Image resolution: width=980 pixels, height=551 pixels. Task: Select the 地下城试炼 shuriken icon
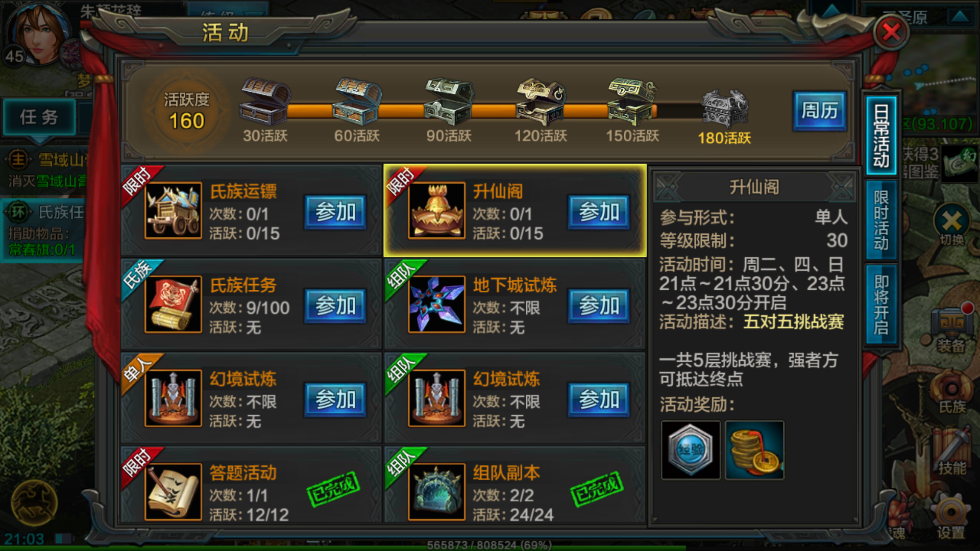[x=436, y=304]
